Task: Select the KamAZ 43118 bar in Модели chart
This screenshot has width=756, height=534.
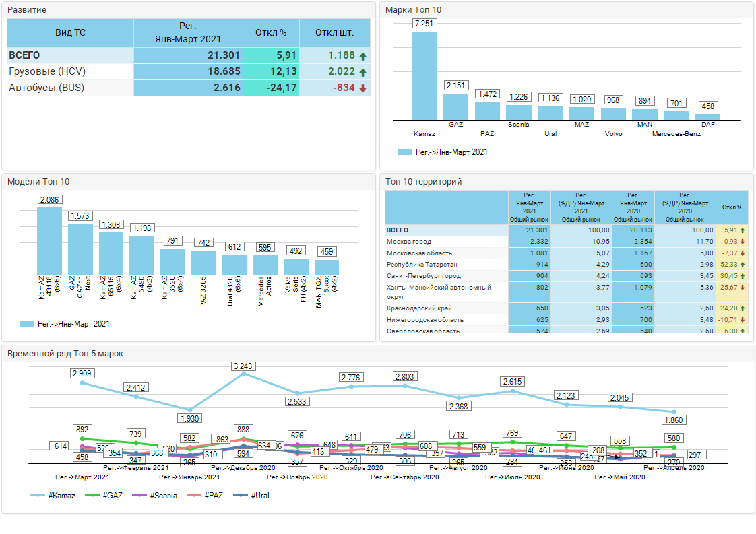Action: [49, 240]
